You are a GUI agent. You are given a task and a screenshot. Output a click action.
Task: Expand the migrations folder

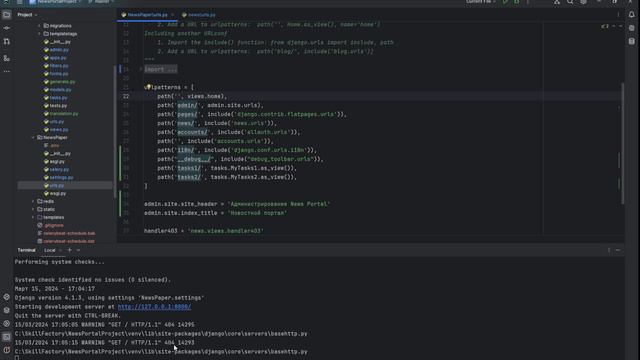(x=40, y=26)
